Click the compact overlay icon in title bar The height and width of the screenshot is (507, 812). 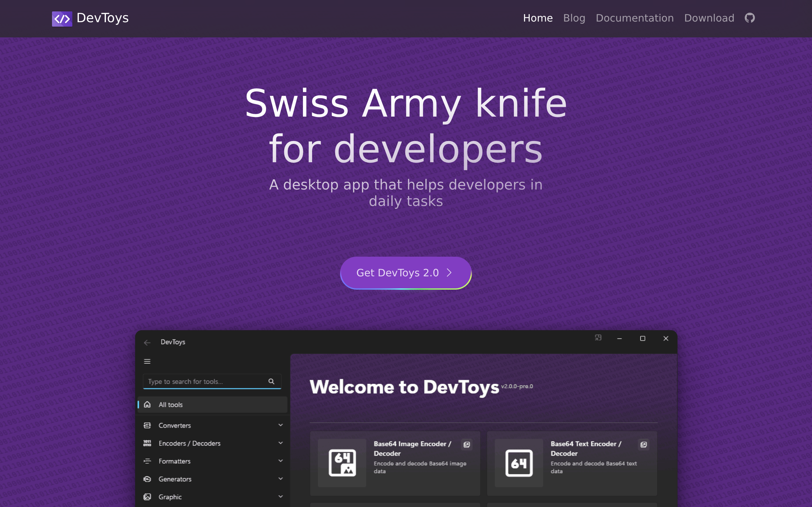click(598, 338)
